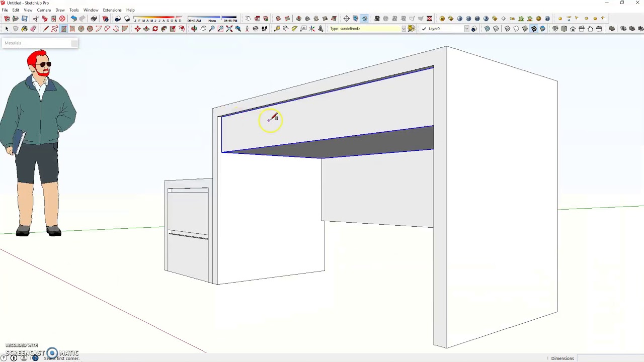644x362 pixels.
Task: Select the Rotate tool
Action: [155, 29]
